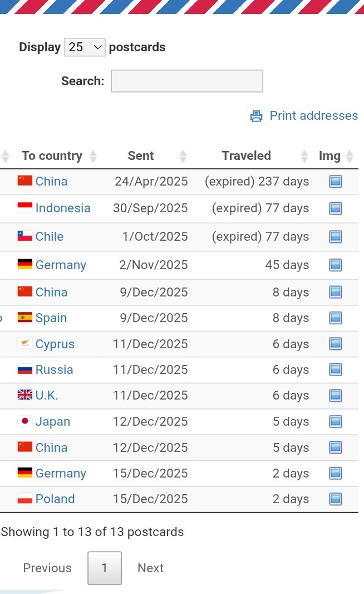Open image icon for U.K. postcard
Screen dimensions: 364x594
coord(335,396)
